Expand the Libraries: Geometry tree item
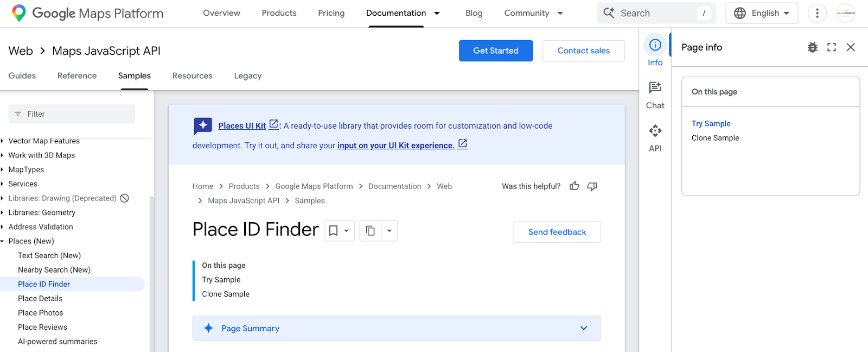 coord(3,212)
